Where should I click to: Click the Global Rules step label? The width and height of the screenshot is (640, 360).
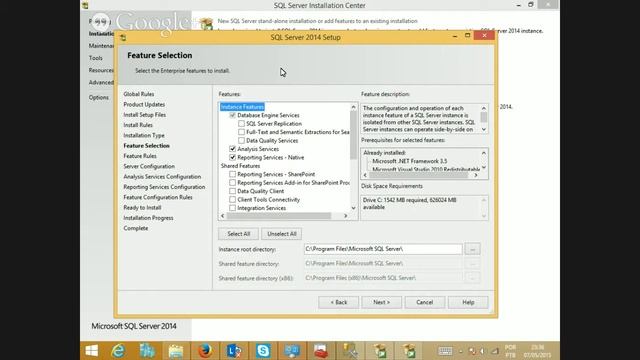[139, 94]
